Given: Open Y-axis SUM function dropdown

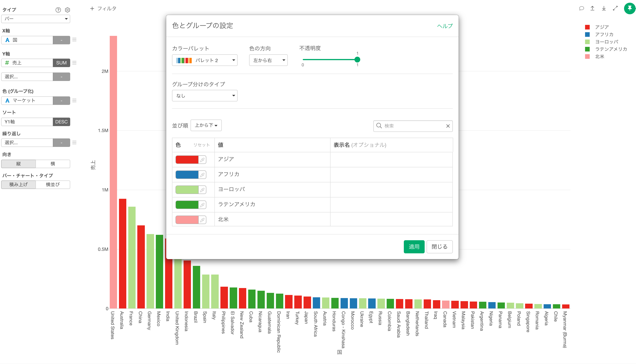Looking at the screenshot, I should (x=61, y=63).
